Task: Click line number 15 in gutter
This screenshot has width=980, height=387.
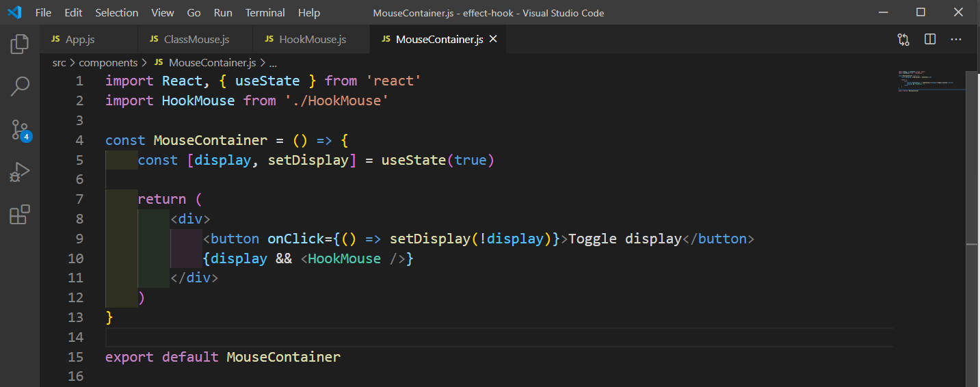Action: pos(76,357)
